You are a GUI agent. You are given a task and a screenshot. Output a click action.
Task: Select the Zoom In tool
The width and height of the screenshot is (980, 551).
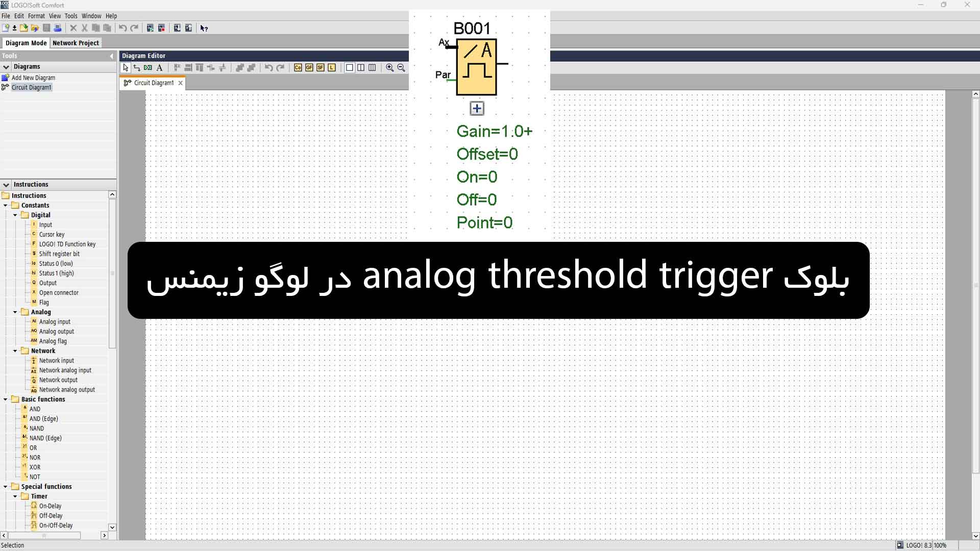click(390, 67)
